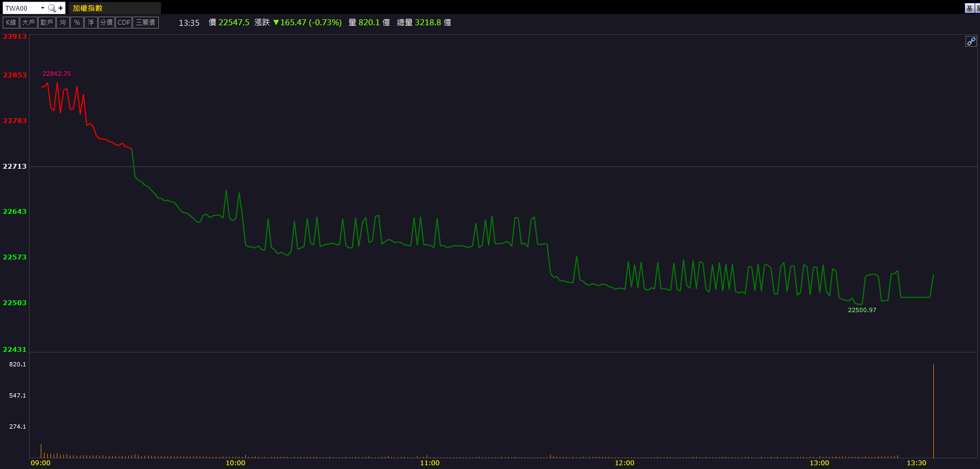
Task: Click the 加權指數 title label
Action: click(87, 8)
